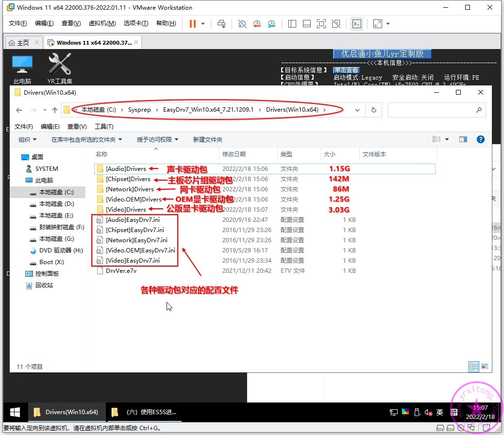Open VMware 文件(F) menu

pyautogui.click(x=17, y=23)
